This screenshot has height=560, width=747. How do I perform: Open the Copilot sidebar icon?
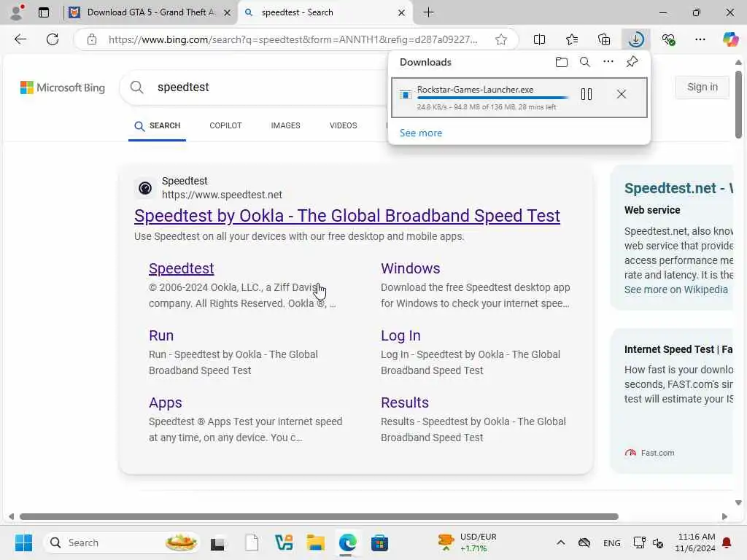click(x=730, y=39)
